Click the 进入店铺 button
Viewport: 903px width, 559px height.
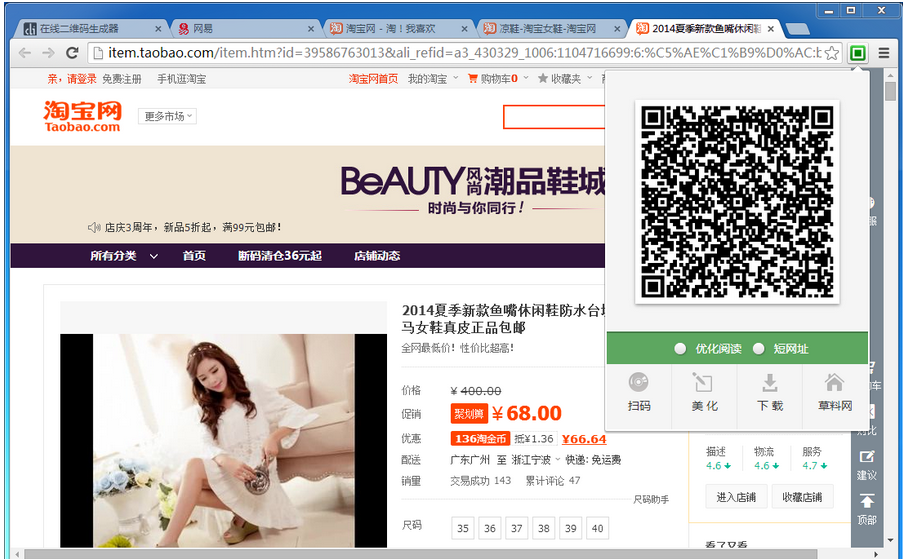click(735, 497)
